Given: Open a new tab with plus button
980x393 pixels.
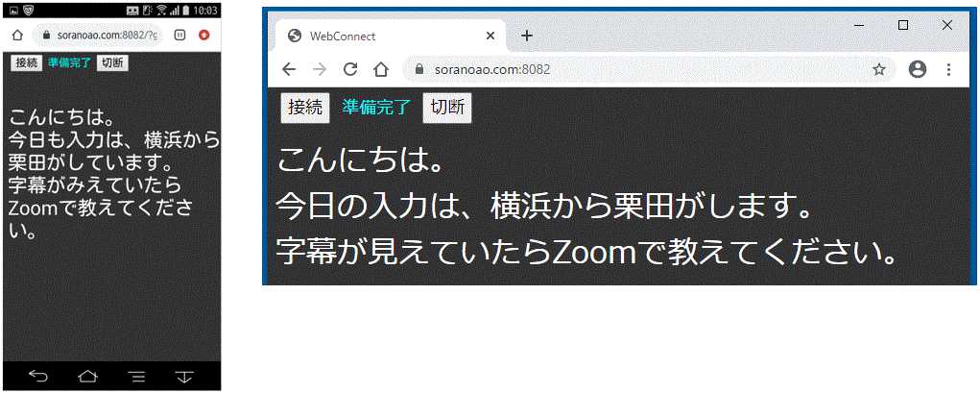Looking at the screenshot, I should 526,36.
